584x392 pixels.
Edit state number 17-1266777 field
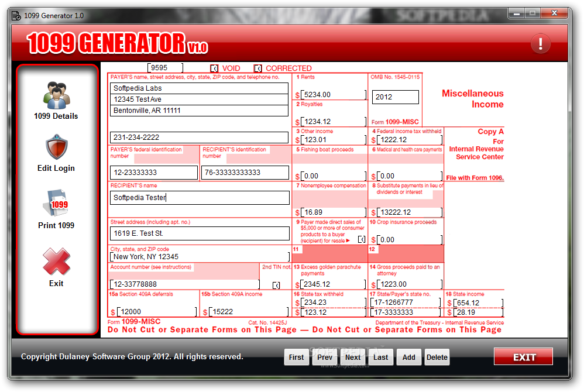[406, 302]
